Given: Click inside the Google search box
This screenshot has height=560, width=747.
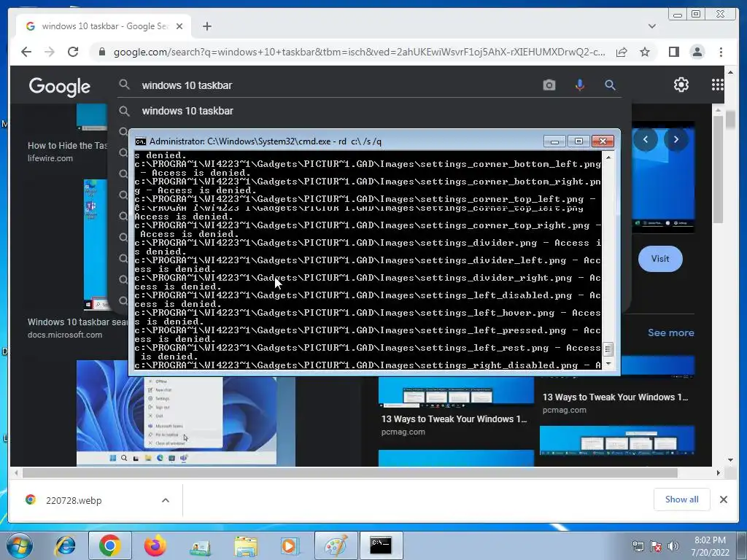Looking at the screenshot, I should tap(333, 85).
